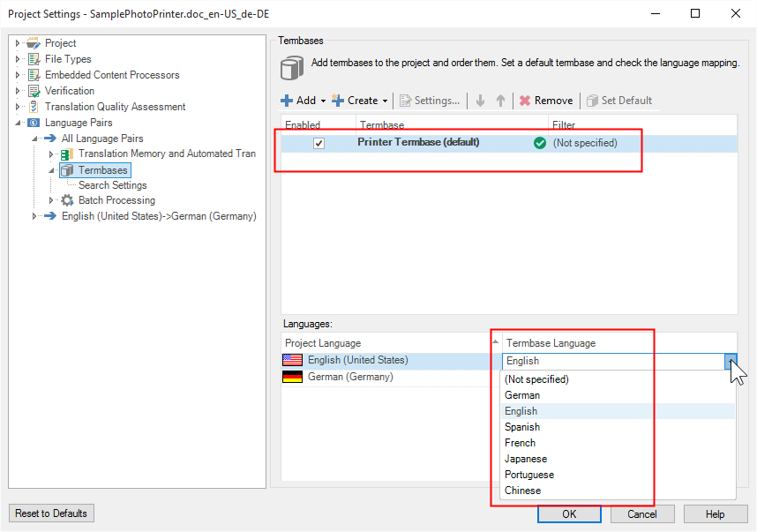
Task: Click the move termbase up arrow
Action: point(500,101)
